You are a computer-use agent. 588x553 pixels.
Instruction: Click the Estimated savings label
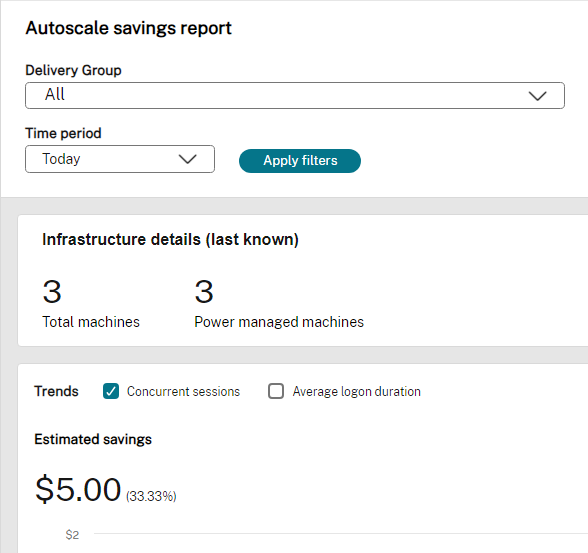(93, 439)
